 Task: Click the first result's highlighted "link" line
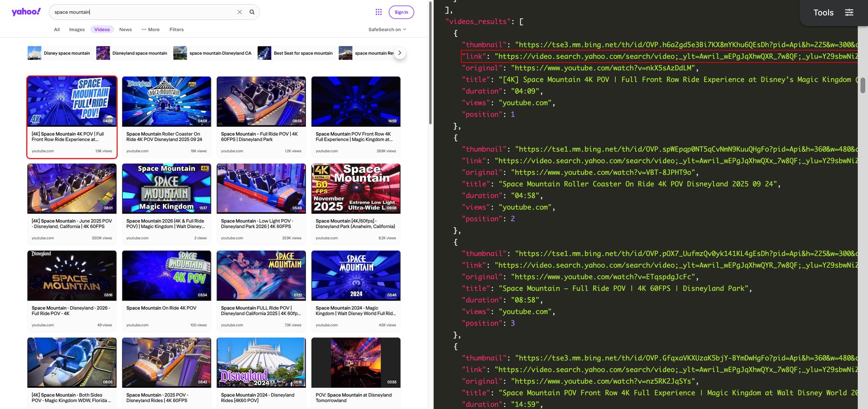pyautogui.click(x=659, y=56)
